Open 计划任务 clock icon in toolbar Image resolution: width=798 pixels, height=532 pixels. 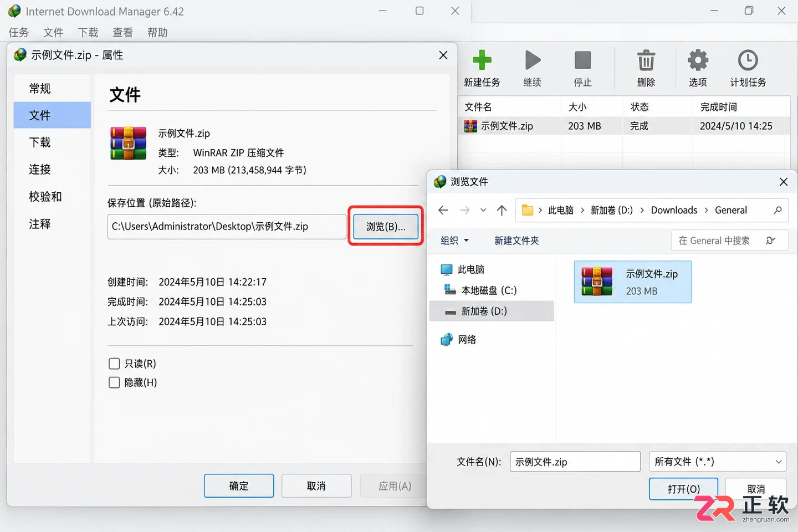click(x=748, y=60)
